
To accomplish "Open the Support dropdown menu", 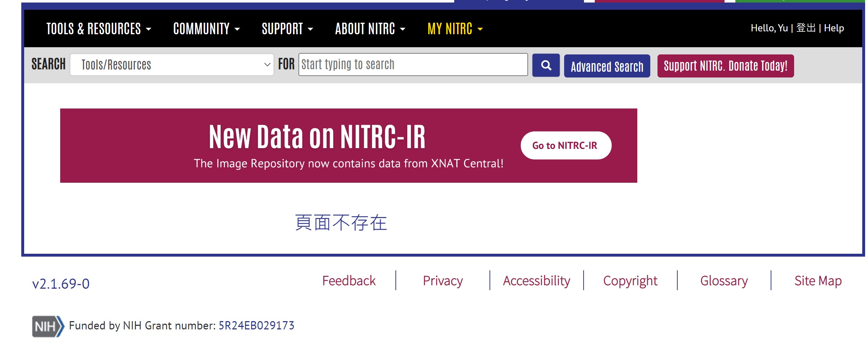I will [x=287, y=29].
